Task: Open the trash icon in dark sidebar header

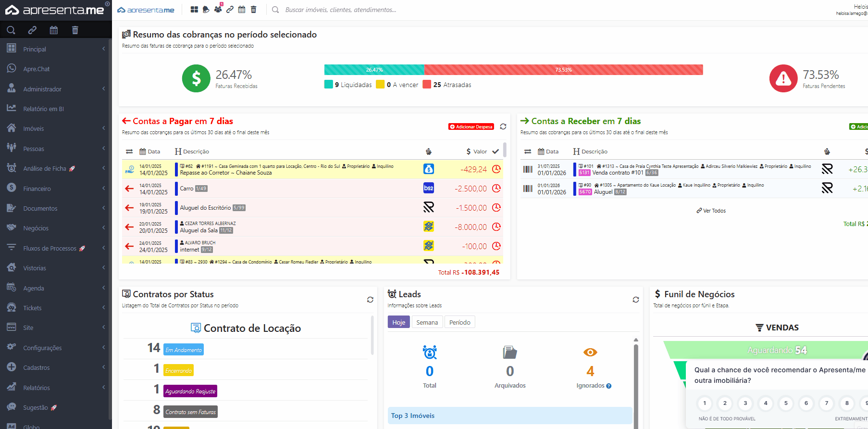Action: point(75,30)
